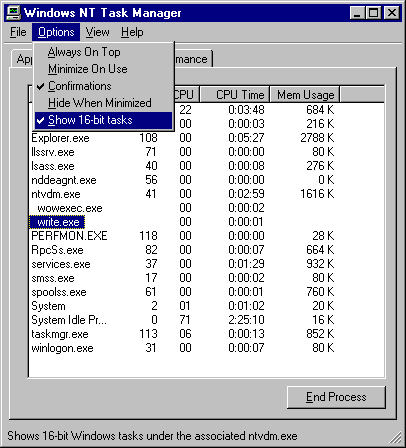Enable Always On Top option
Screen dimensions: 406x448
pyautogui.click(x=104, y=52)
